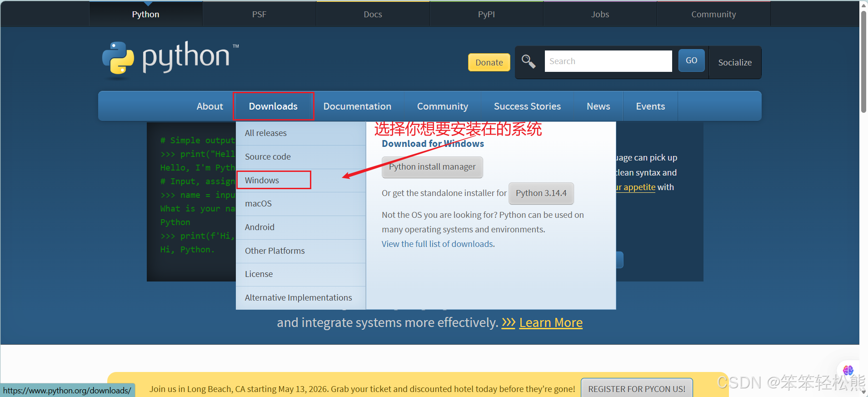Image resolution: width=868 pixels, height=397 pixels.
Task: Select Alternative Implementations in Downloads submenu
Action: [x=301, y=298]
